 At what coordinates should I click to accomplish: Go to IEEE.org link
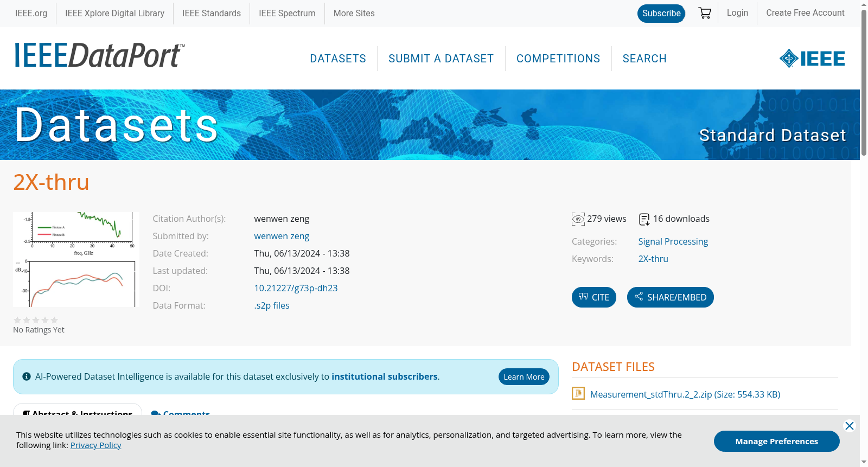point(31,13)
